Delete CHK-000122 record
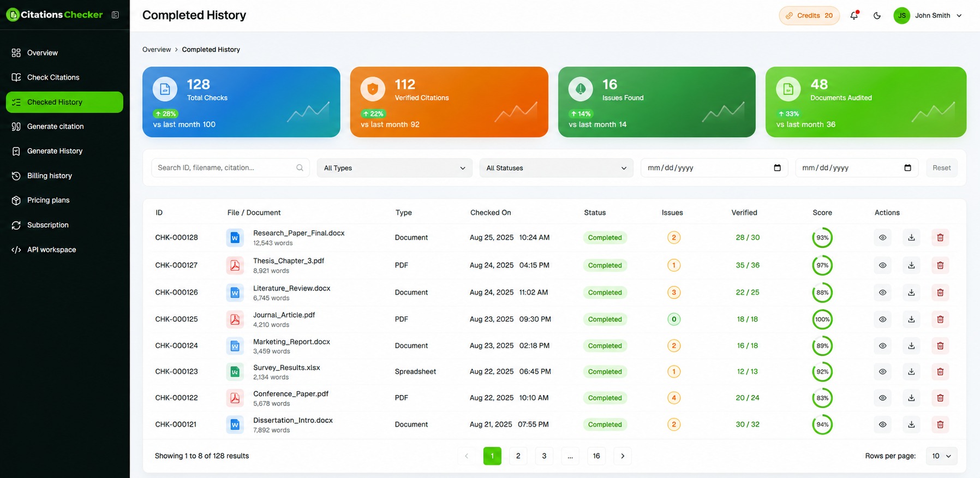Screen dimensions: 980x478 pos(940,398)
